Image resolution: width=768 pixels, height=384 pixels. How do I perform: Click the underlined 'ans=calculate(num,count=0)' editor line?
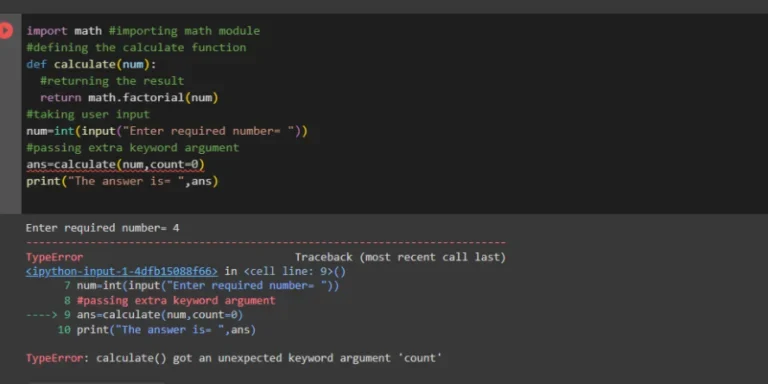coord(116,164)
